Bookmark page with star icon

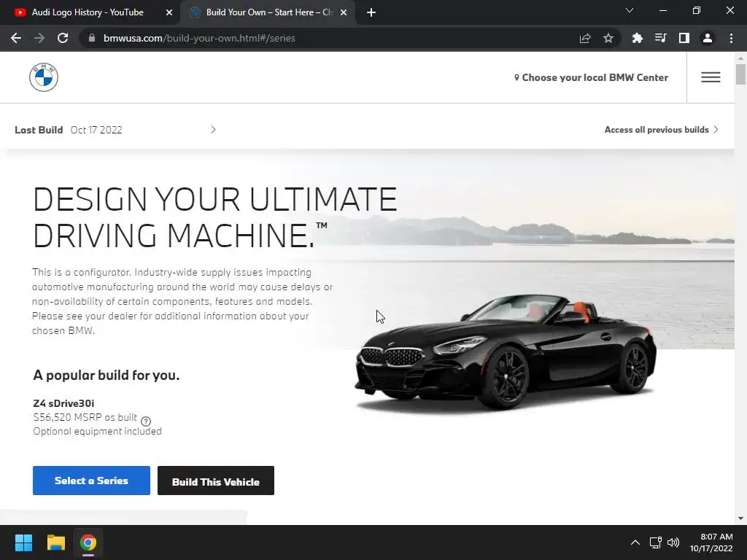608,38
